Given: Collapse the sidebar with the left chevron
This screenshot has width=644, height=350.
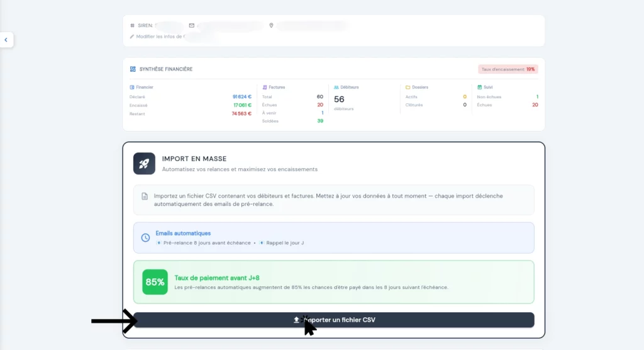Looking at the screenshot, I should point(6,40).
